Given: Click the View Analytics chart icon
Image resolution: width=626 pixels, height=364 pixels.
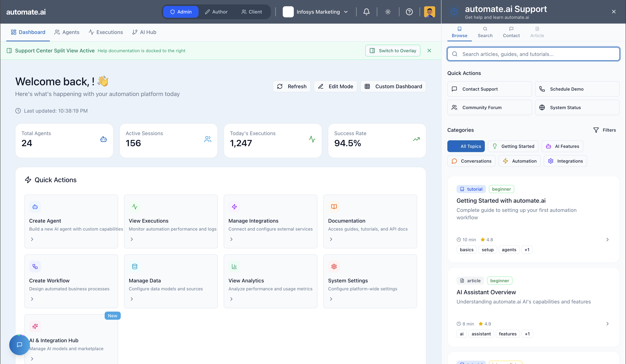Looking at the screenshot, I should pos(234,266).
